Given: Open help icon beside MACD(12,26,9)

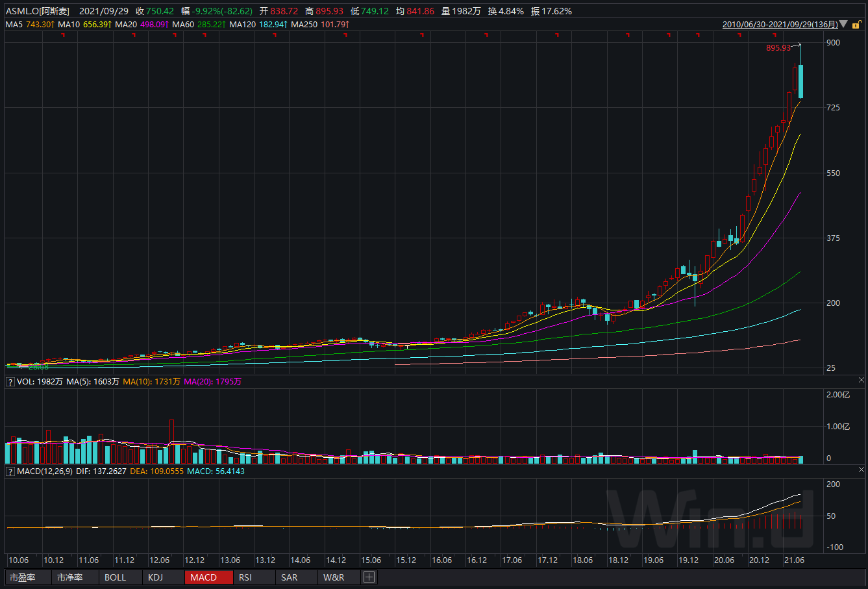Looking at the screenshot, I should tap(10, 471).
